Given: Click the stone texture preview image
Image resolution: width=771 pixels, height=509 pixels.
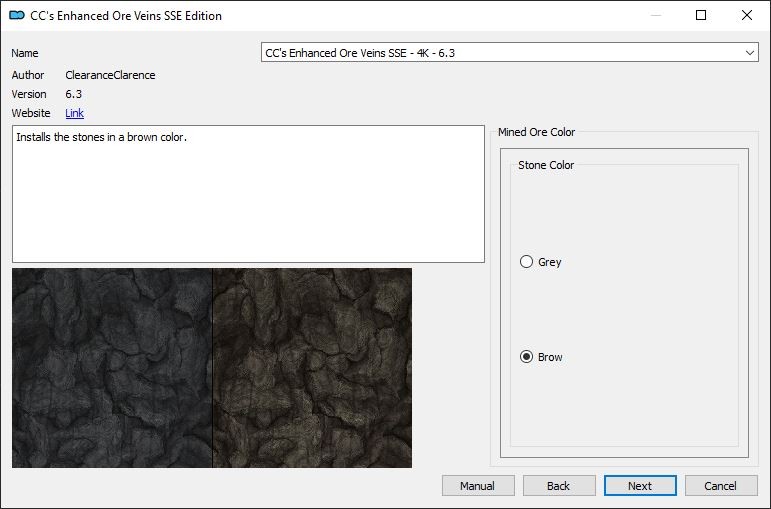Looking at the screenshot, I should coord(212,368).
